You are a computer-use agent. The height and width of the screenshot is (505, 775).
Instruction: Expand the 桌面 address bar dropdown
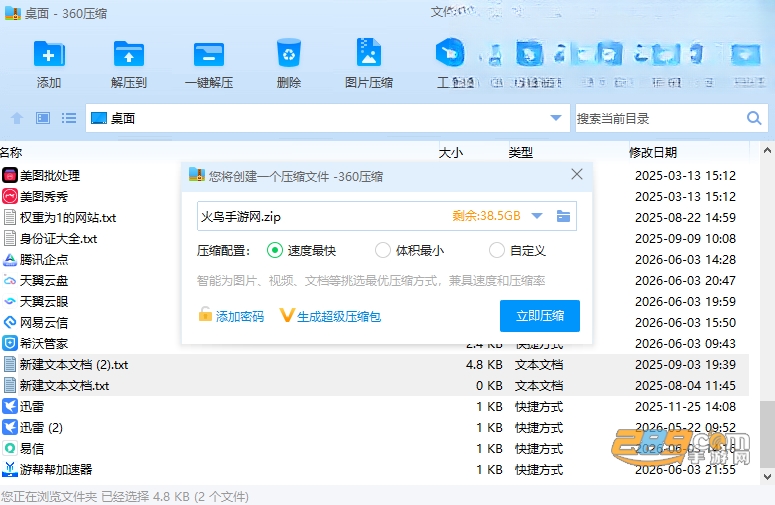pos(556,118)
